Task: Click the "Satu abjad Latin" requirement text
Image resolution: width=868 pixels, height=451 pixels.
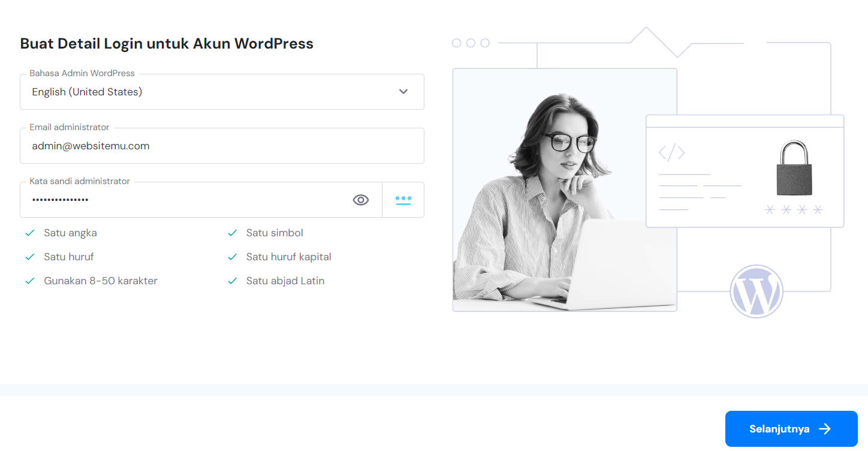Action: 285,281
